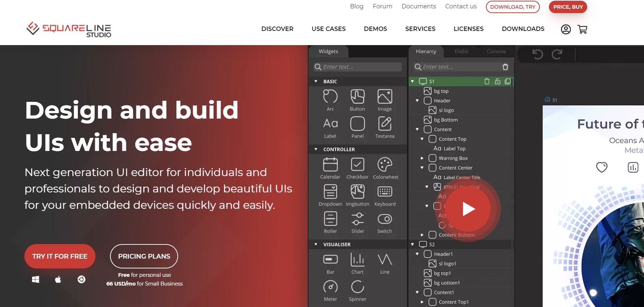644x307 pixels.
Task: Click the Windows platform icon
Action: coord(36,279)
